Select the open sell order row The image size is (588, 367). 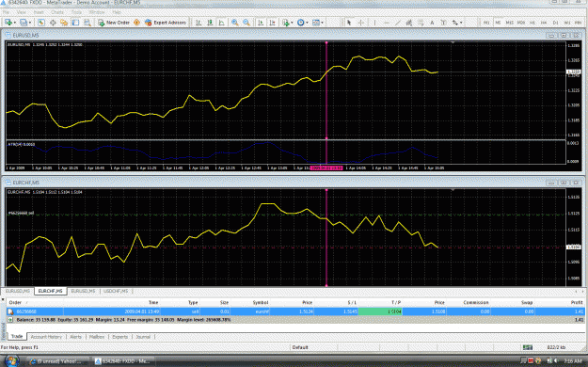pos(295,311)
